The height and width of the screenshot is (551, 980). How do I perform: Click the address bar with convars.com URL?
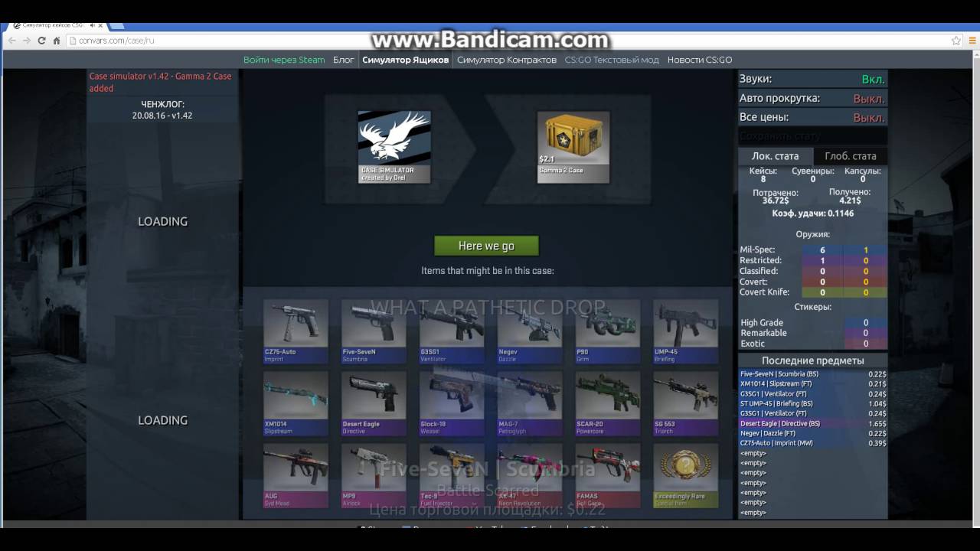505,41
